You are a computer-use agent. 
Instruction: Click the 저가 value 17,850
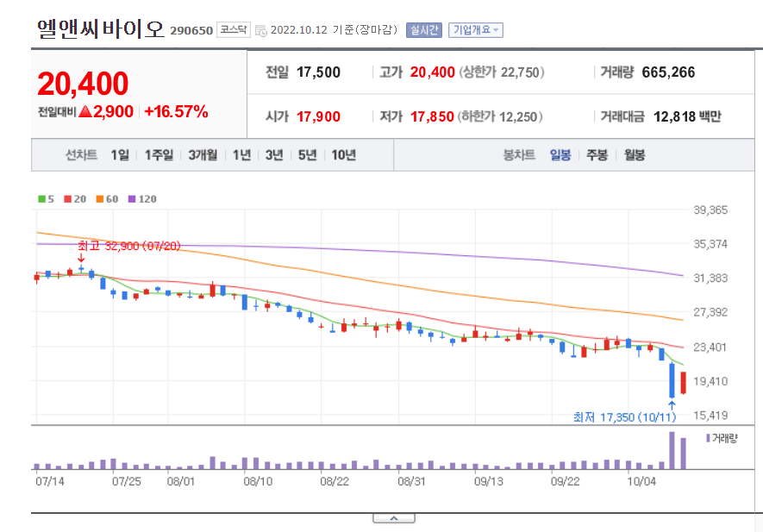click(x=432, y=116)
